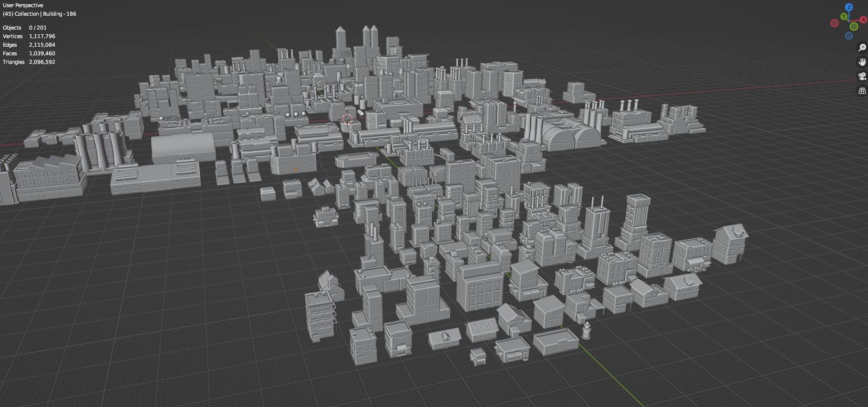Toggle the camera view icon
The image size is (868, 407).
(x=862, y=76)
